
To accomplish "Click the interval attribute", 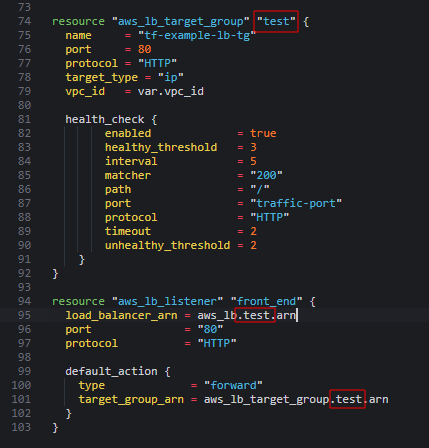I will click(131, 161).
